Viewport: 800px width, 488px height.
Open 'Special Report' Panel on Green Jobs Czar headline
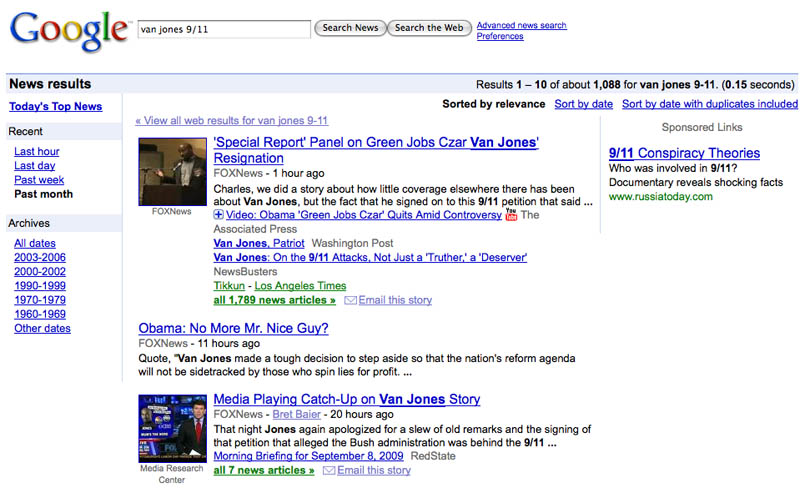376,150
